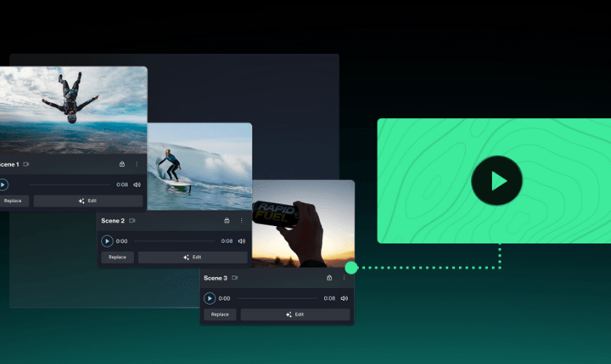Click the Scene 3 playback progress bar
Viewport: 611px width, 364px height.
277,298
